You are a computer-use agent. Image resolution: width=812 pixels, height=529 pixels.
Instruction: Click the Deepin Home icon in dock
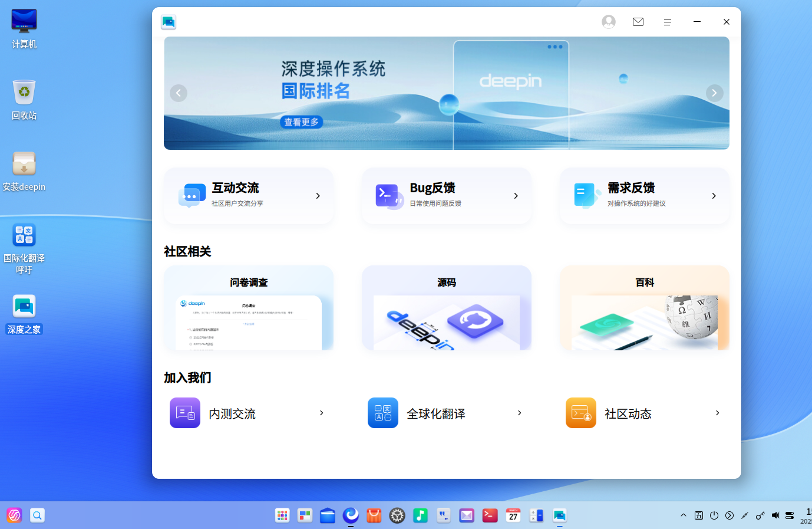pos(559,515)
